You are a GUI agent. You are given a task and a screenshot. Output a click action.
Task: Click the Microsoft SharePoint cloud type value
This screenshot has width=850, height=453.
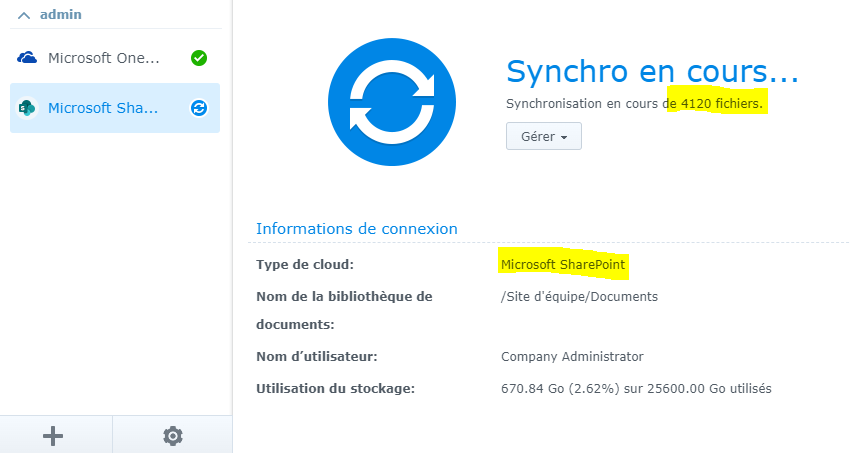[x=566, y=264]
